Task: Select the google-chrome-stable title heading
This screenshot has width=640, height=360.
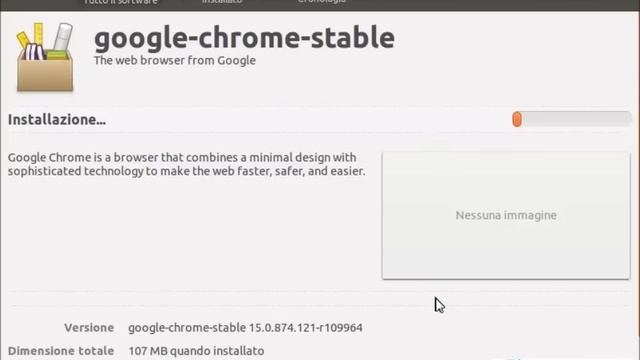Action: (x=244, y=38)
